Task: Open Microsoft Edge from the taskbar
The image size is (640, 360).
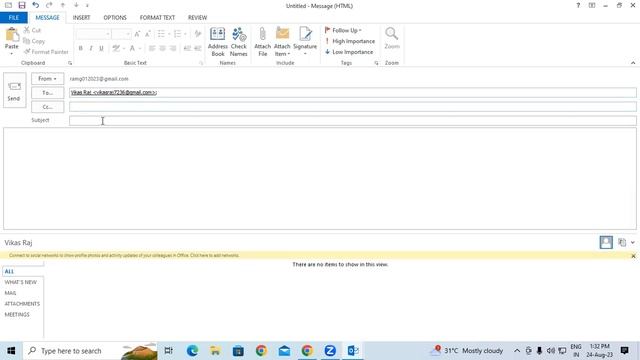Action: pos(192,351)
